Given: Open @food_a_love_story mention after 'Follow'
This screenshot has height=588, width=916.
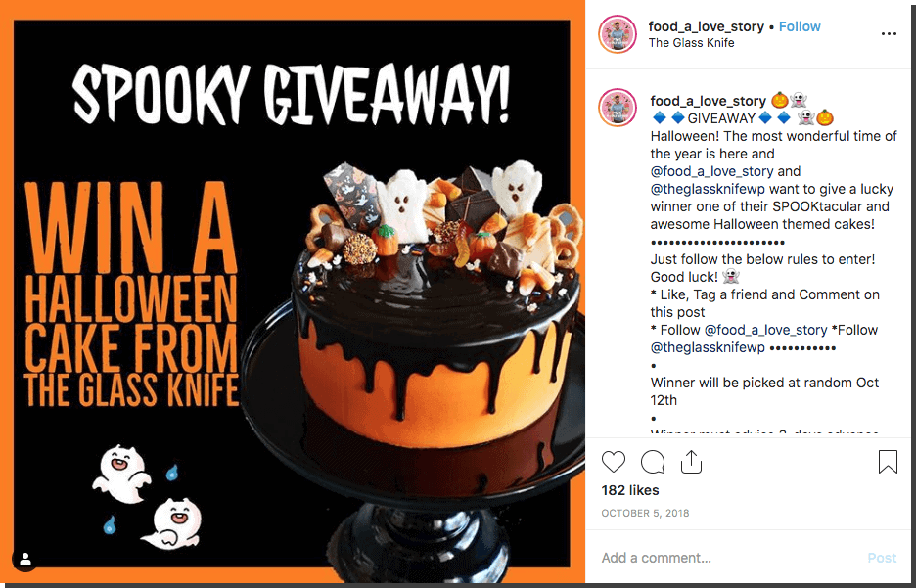Looking at the screenshot, I should coord(765,330).
